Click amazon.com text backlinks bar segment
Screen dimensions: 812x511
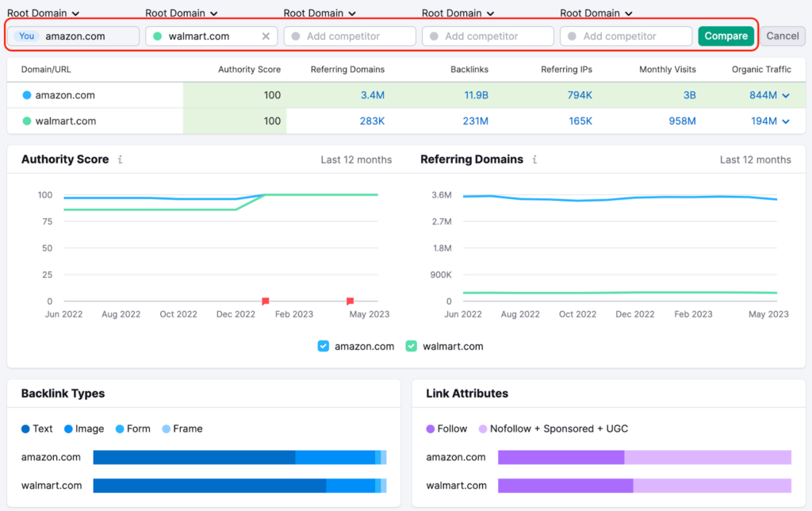coord(194,457)
